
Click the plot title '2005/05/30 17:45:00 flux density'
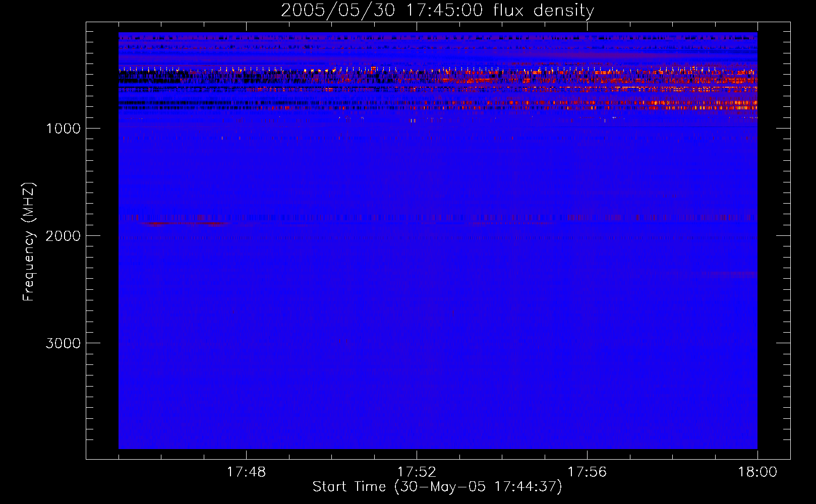(437, 11)
